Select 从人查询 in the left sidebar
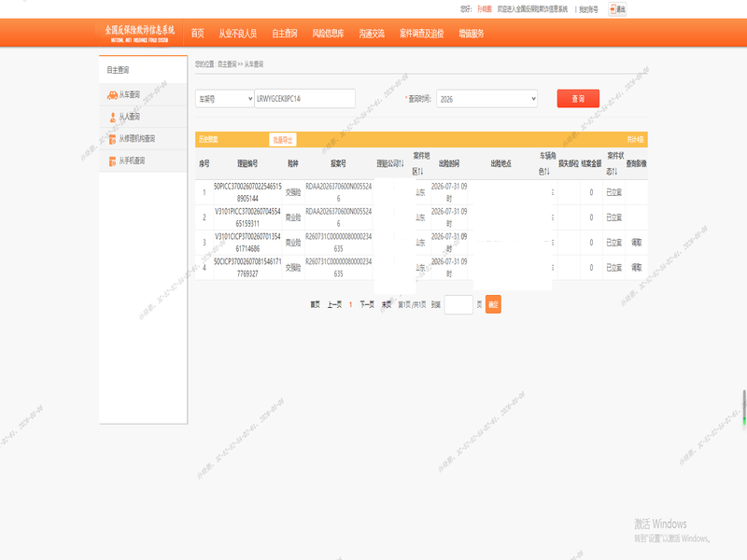Image resolution: width=747 pixels, height=560 pixels. tap(143, 117)
